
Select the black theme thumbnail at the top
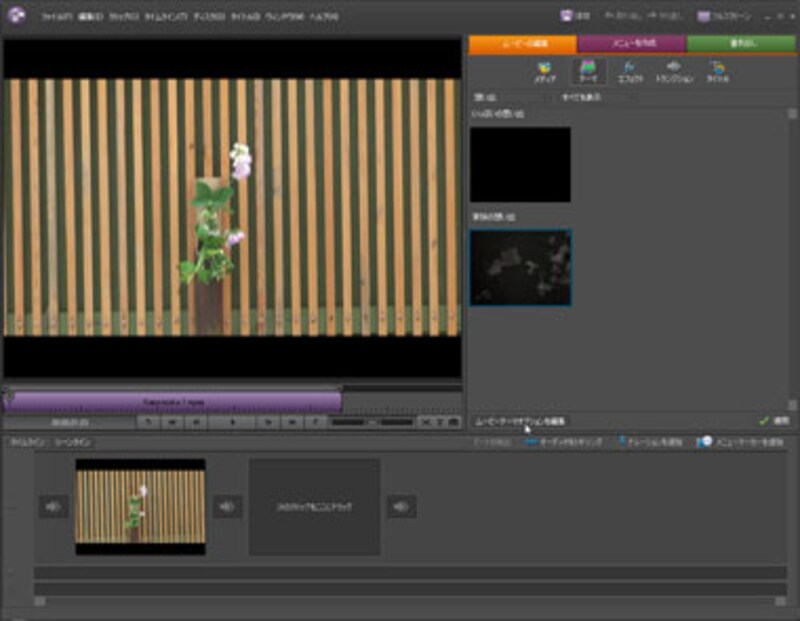pyautogui.click(x=520, y=164)
